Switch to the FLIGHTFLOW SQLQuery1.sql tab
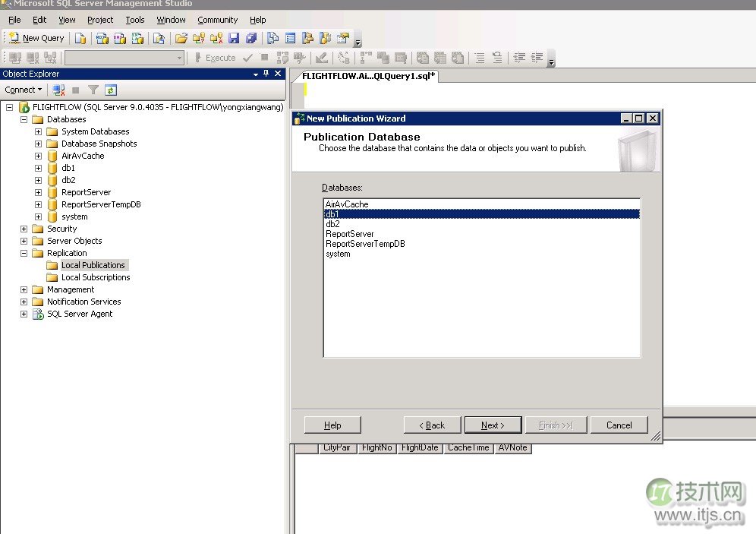 368,76
